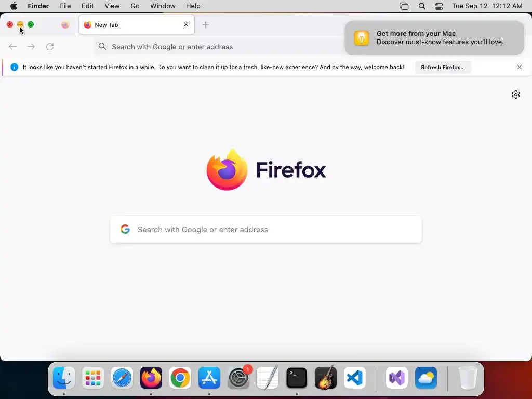Open the Go menu
Viewport: 532px width, 399px height.
point(135,6)
